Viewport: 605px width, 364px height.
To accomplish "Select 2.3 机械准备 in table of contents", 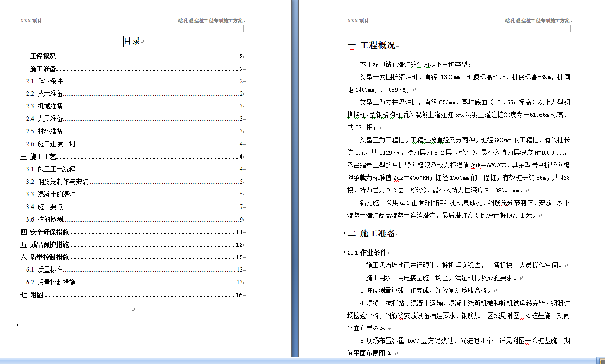I will coord(50,107).
